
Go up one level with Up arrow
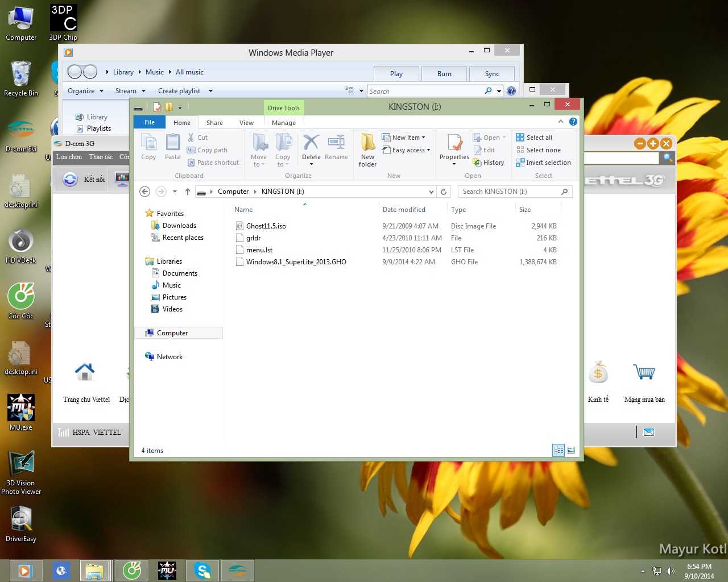coord(188,192)
